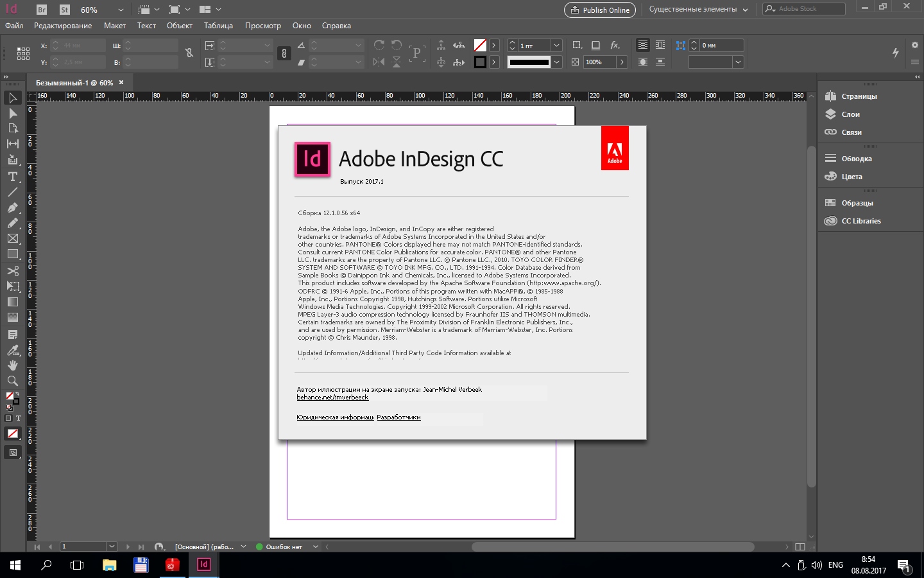Toggle formatting affects text T button
924x578 pixels.
click(x=18, y=418)
